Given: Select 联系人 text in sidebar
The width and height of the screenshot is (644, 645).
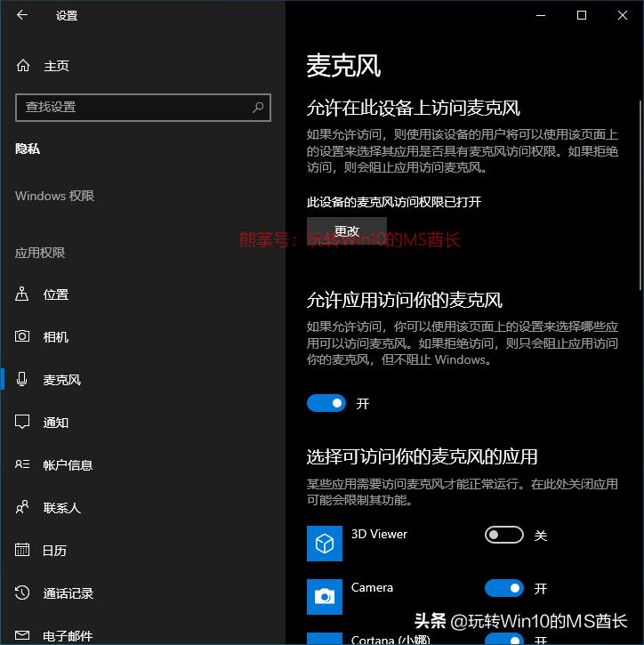Looking at the screenshot, I should coord(62,508).
